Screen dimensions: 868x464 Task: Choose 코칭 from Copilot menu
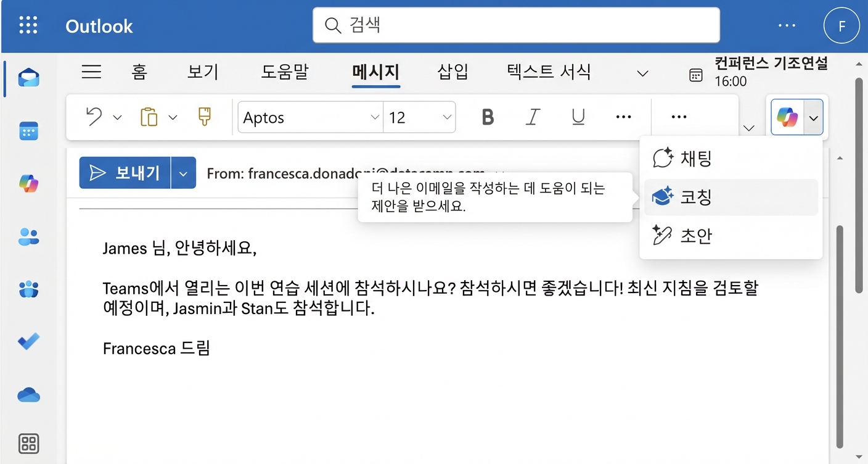click(731, 197)
